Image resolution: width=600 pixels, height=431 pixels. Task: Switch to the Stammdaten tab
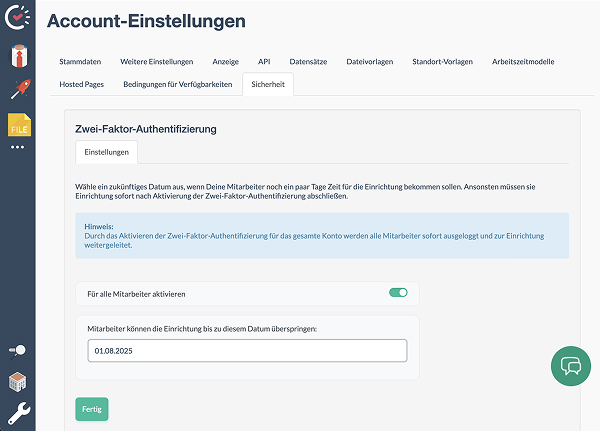[80, 62]
